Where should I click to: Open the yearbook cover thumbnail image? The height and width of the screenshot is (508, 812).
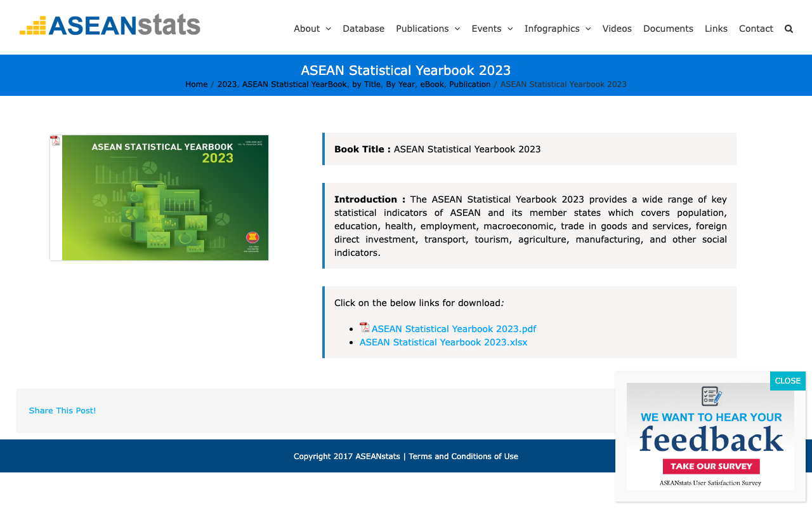[x=159, y=197]
